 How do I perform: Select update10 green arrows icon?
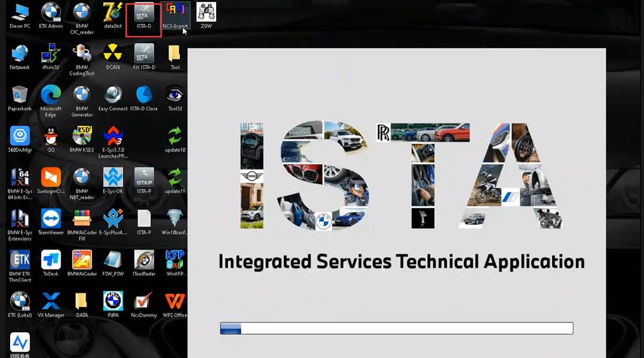(x=175, y=139)
